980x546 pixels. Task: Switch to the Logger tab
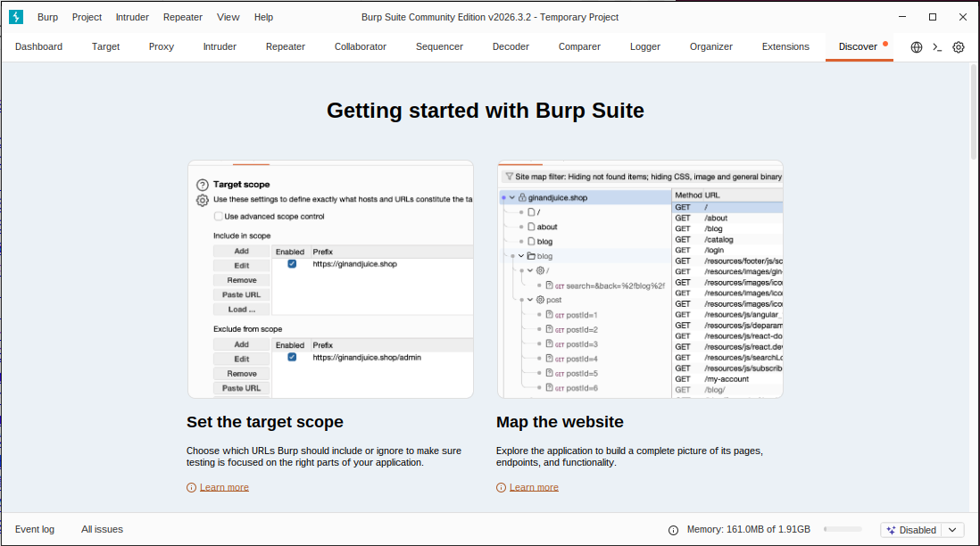645,47
